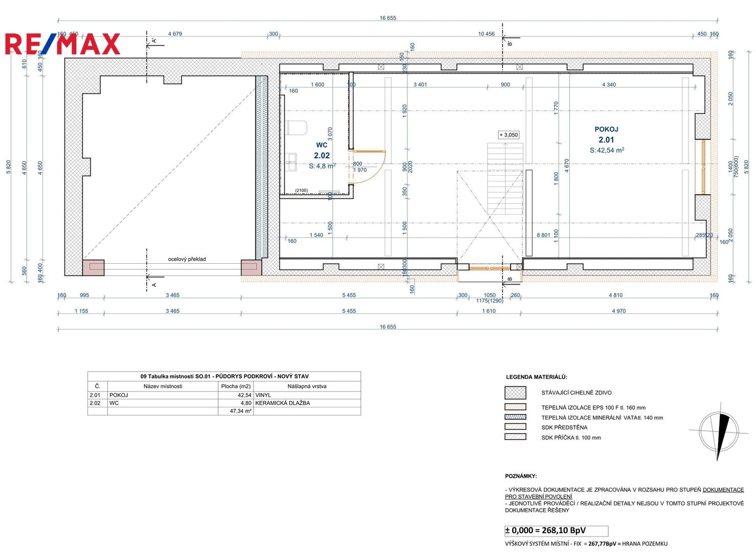This screenshot has height=552, width=756.
Task: Click the north arrow compass symbol
Action: point(719,431)
